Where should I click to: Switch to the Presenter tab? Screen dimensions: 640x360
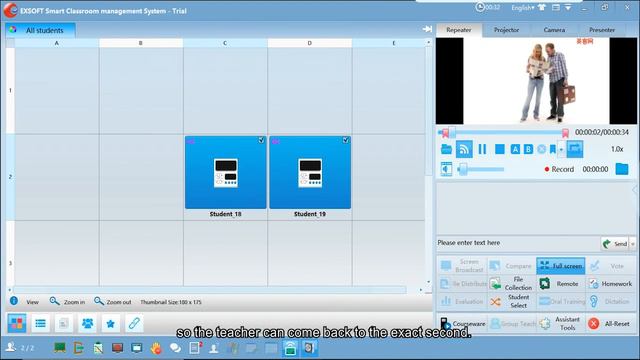point(602,30)
